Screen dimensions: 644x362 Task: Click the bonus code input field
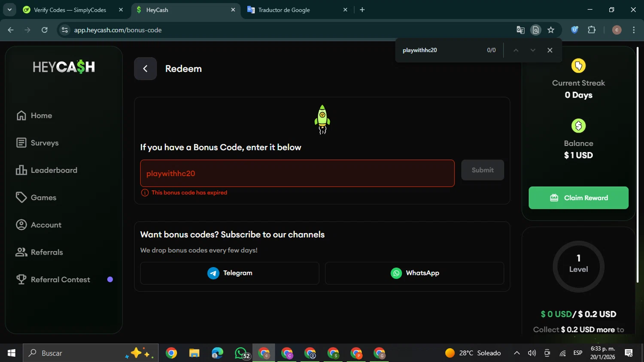297,173
